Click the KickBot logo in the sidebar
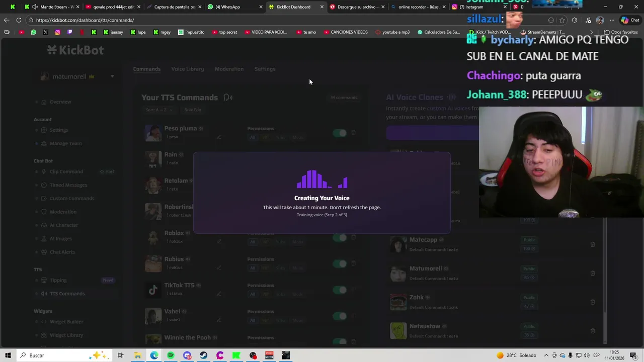The height and width of the screenshot is (362, 644). (75, 50)
